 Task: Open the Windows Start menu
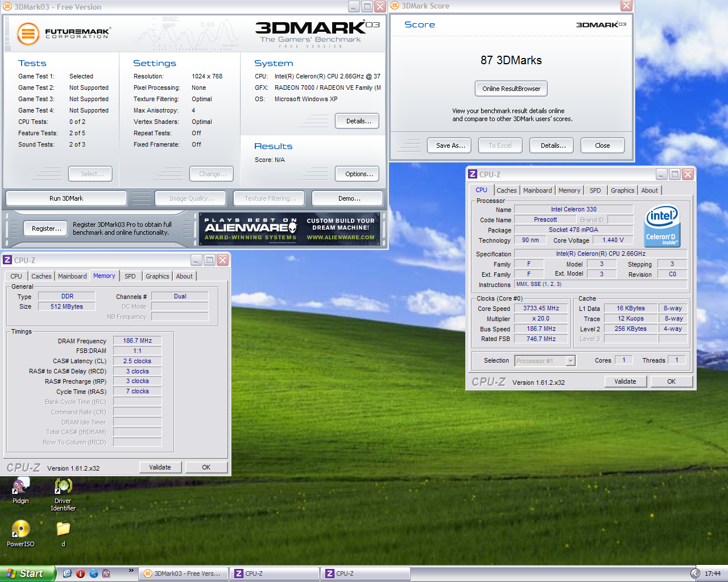click(28, 573)
